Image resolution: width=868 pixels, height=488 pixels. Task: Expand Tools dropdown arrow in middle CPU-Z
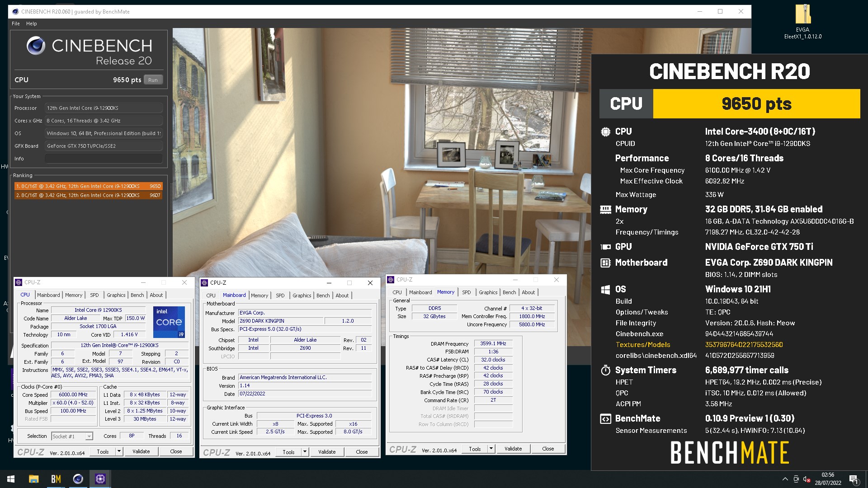click(x=305, y=452)
